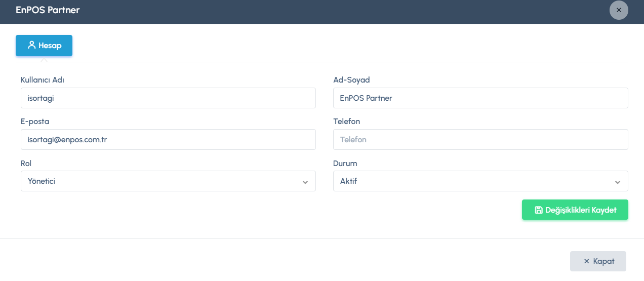Click into the empty Telefon field
This screenshot has height=281, width=644.
480,140
